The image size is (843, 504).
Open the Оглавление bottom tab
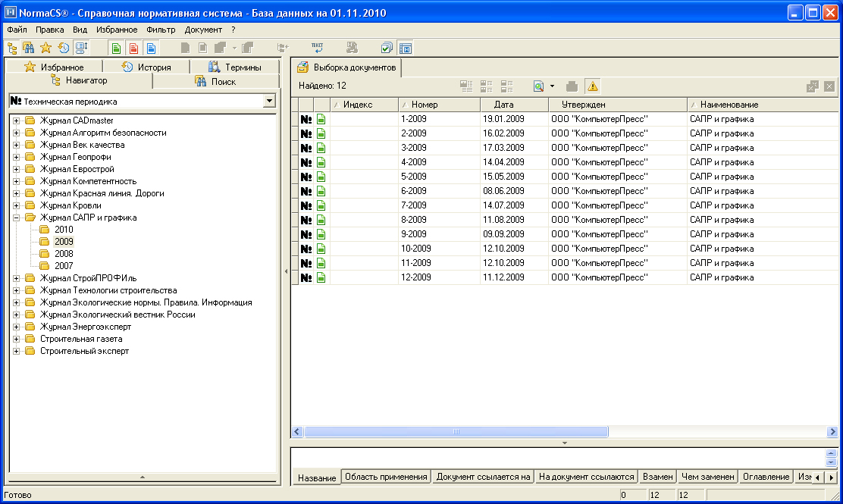coord(766,477)
